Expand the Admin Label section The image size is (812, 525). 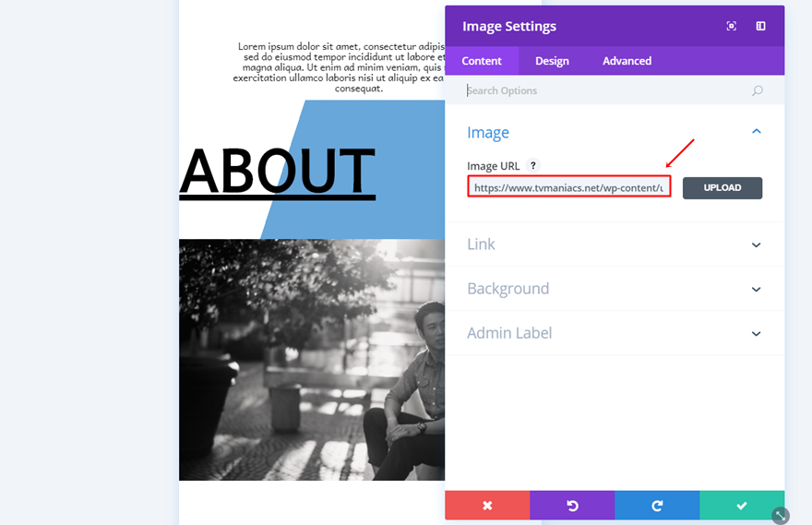[615, 333]
